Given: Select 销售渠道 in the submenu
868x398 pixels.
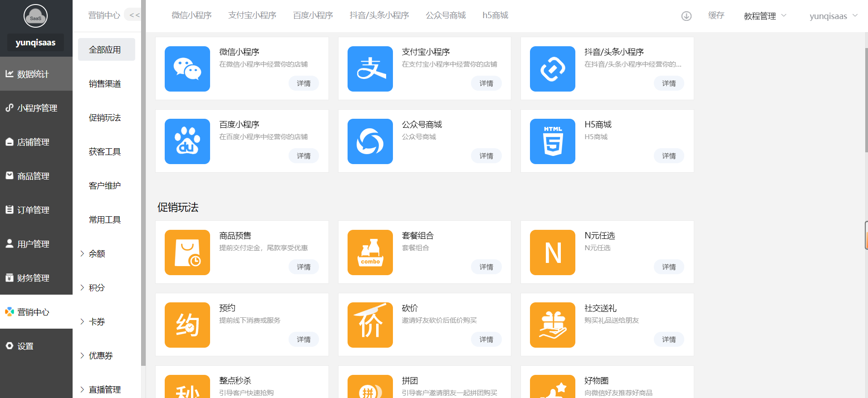Looking at the screenshot, I should 105,84.
